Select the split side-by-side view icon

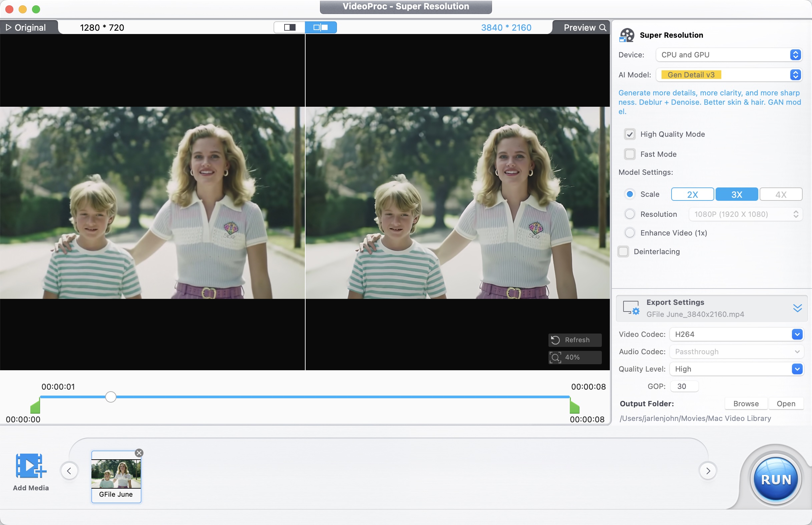pos(321,27)
